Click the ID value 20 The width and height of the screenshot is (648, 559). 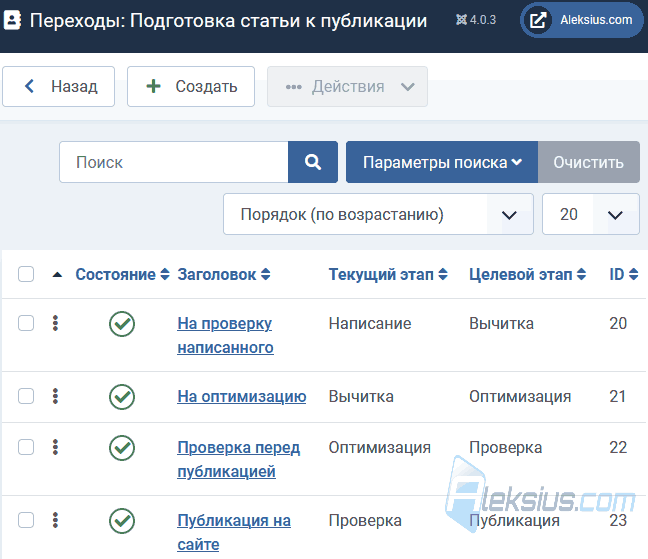pyautogui.click(x=618, y=324)
